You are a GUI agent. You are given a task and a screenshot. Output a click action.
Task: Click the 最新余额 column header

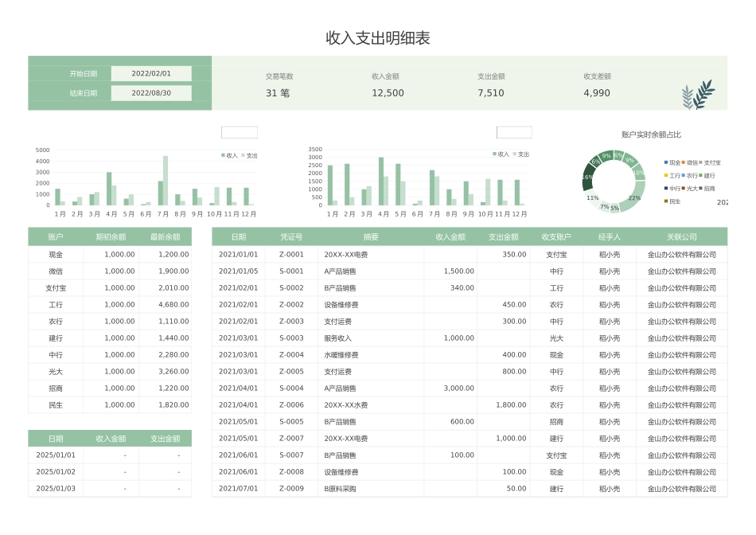[166, 237]
